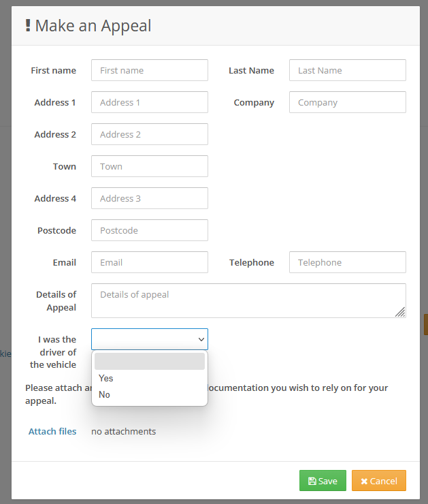Focus the Email text field
The height and width of the screenshot is (504, 428).
150,262
